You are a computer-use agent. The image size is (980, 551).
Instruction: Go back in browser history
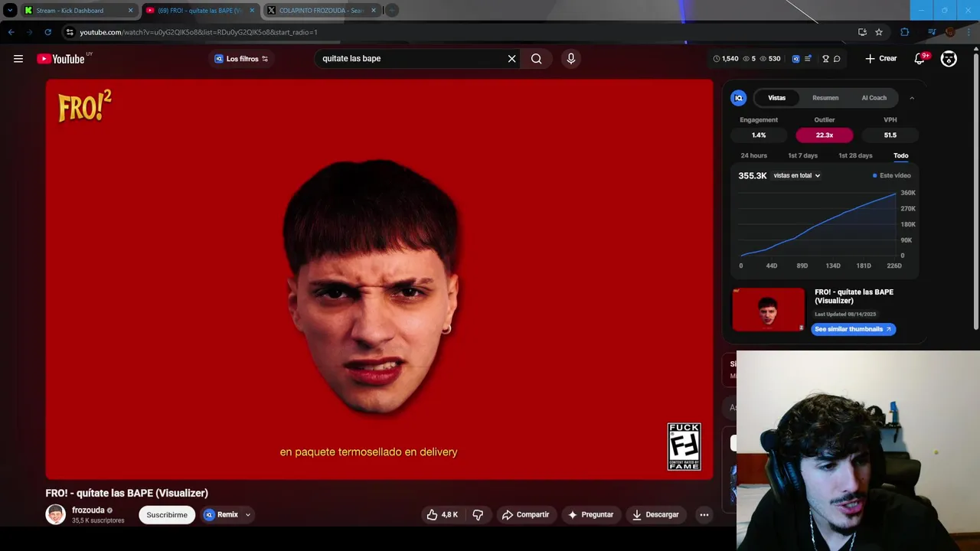pyautogui.click(x=11, y=32)
